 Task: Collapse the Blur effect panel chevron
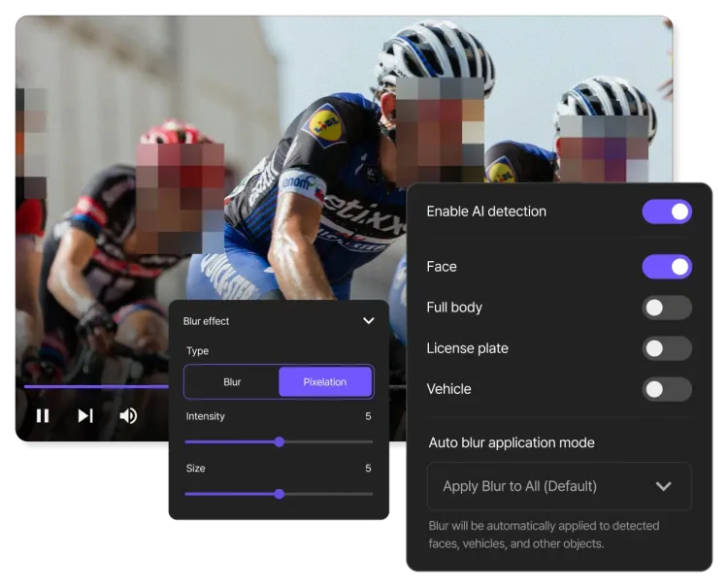(368, 321)
